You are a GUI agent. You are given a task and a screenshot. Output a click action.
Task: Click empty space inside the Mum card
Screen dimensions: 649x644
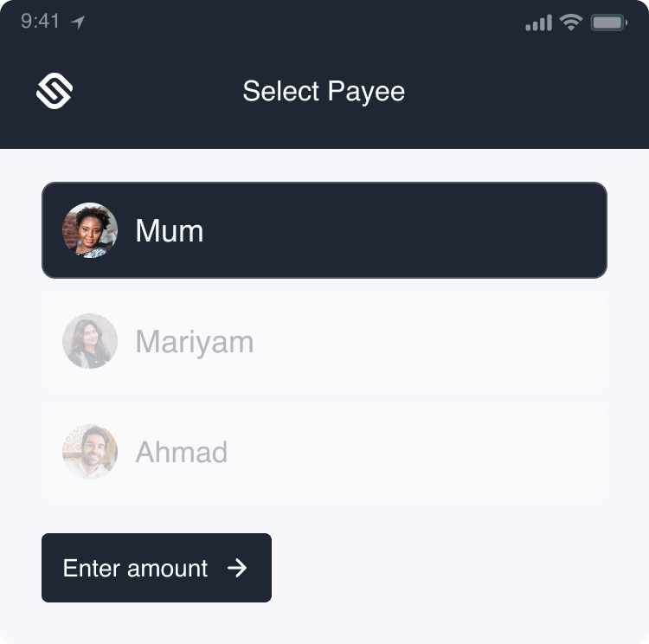[415, 230]
